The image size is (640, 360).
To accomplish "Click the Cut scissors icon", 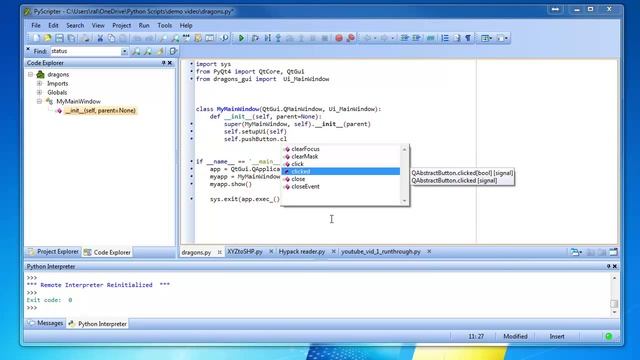I will click(x=100, y=38).
